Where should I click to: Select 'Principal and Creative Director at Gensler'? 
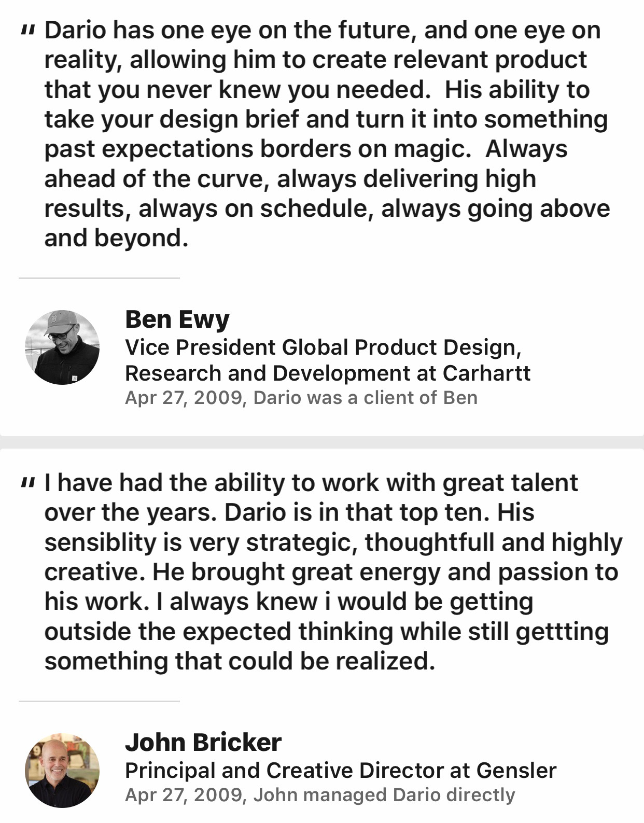[x=340, y=771]
